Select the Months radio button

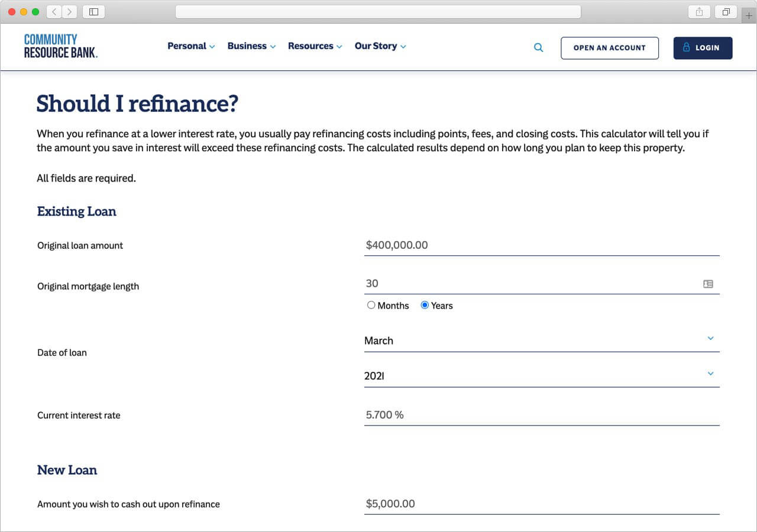click(x=371, y=305)
